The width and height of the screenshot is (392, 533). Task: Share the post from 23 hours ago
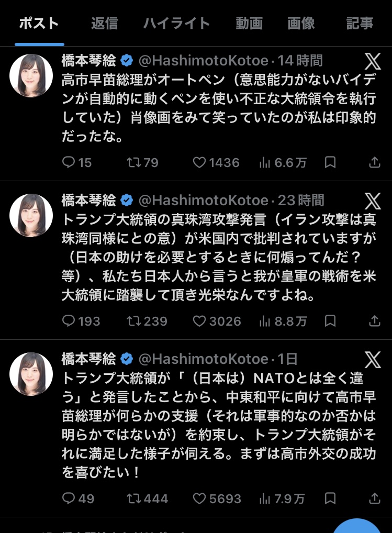[374, 321]
